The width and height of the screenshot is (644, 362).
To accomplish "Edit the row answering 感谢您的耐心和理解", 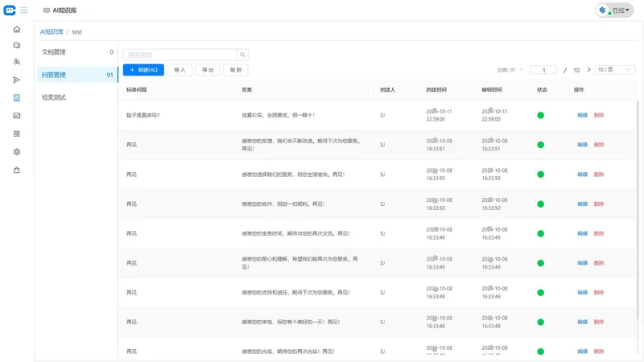I will 582,263.
